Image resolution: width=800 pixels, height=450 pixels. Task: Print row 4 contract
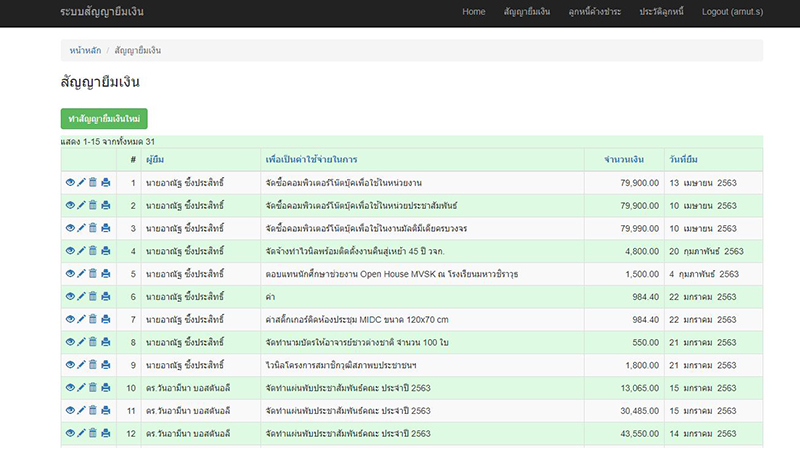106,251
